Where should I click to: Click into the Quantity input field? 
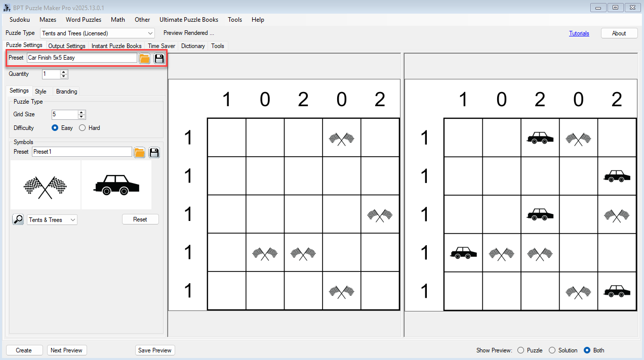click(51, 74)
